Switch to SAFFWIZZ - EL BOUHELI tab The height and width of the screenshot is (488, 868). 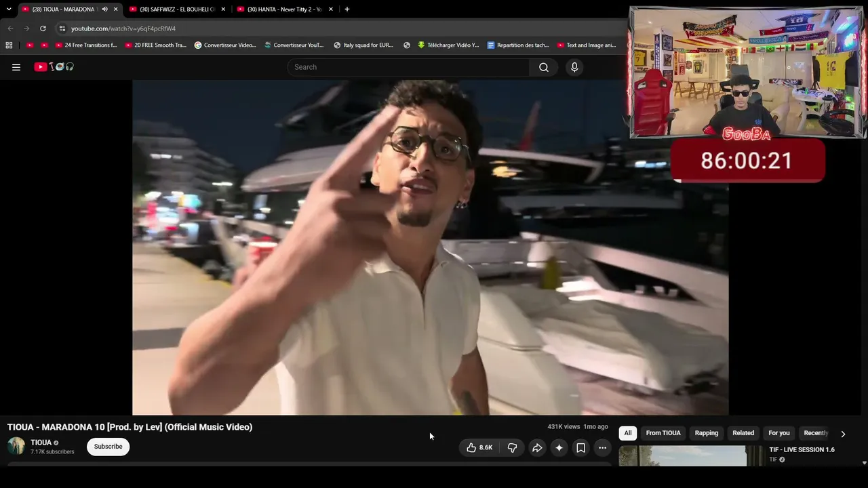point(178,9)
